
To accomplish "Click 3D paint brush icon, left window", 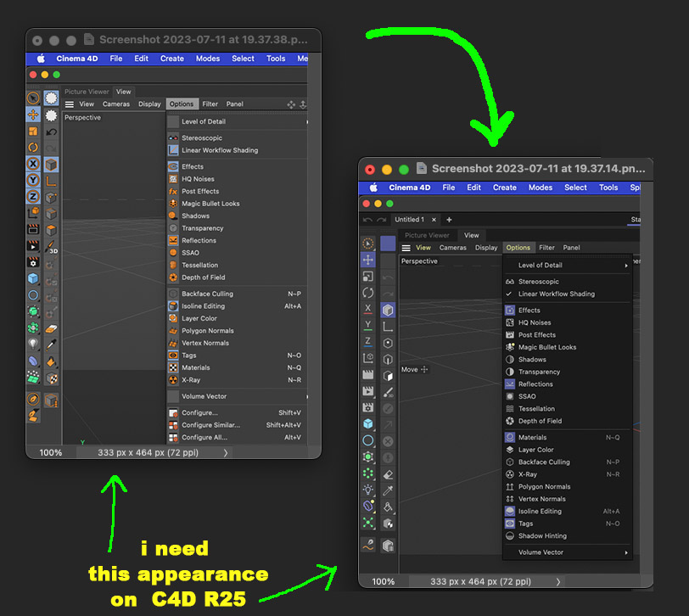I will point(52,247).
